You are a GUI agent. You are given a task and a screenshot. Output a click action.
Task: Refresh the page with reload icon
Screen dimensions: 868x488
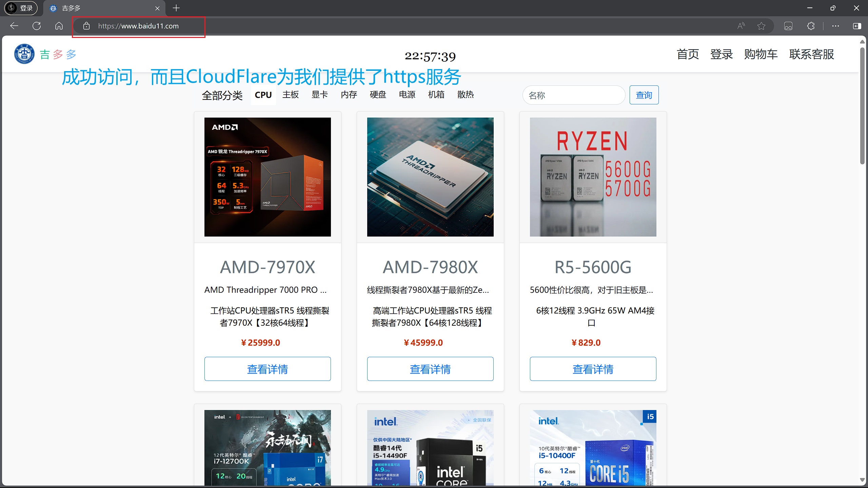point(37,26)
